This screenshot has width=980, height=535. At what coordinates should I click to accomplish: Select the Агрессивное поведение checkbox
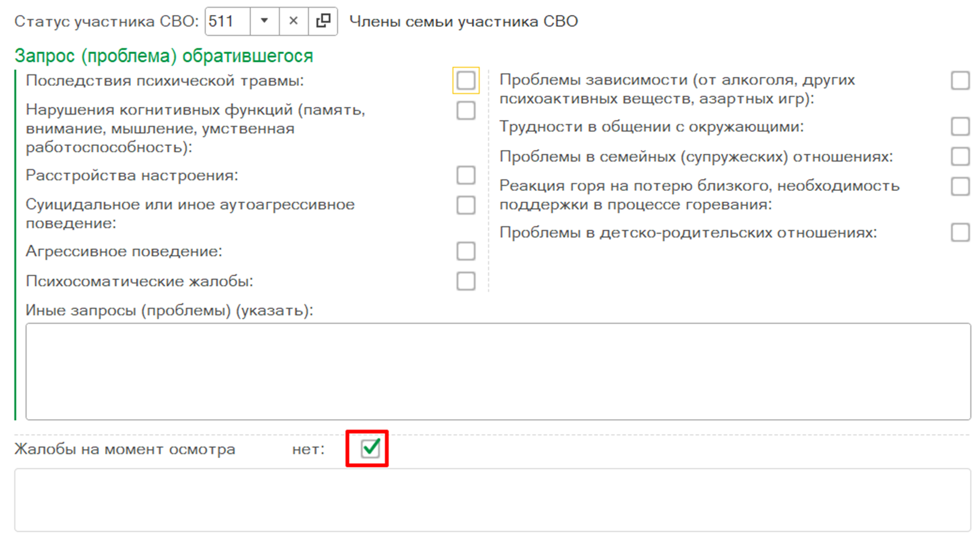coord(466,251)
